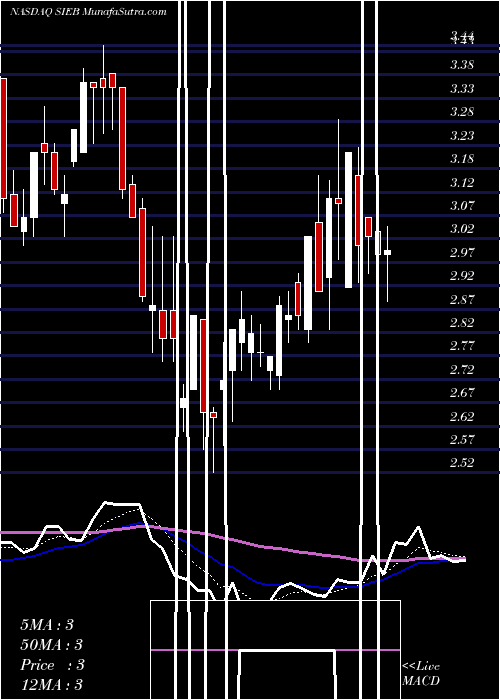This screenshot has width=500, height=700.
Task: Click the 2.82 price axis label
Action: click(462, 323)
